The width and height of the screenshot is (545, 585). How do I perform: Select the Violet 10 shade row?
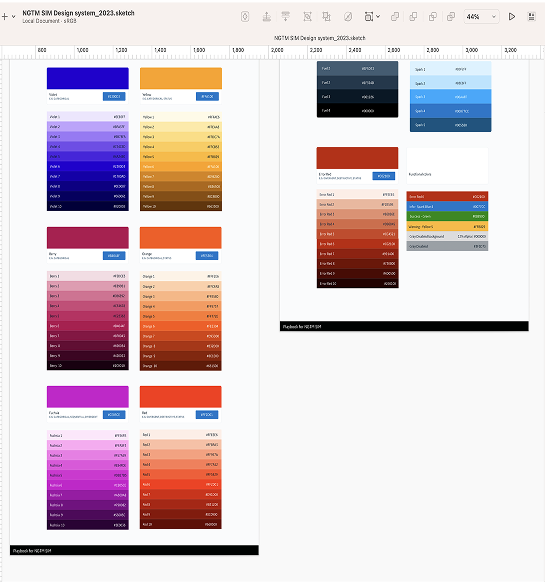[x=88, y=206]
